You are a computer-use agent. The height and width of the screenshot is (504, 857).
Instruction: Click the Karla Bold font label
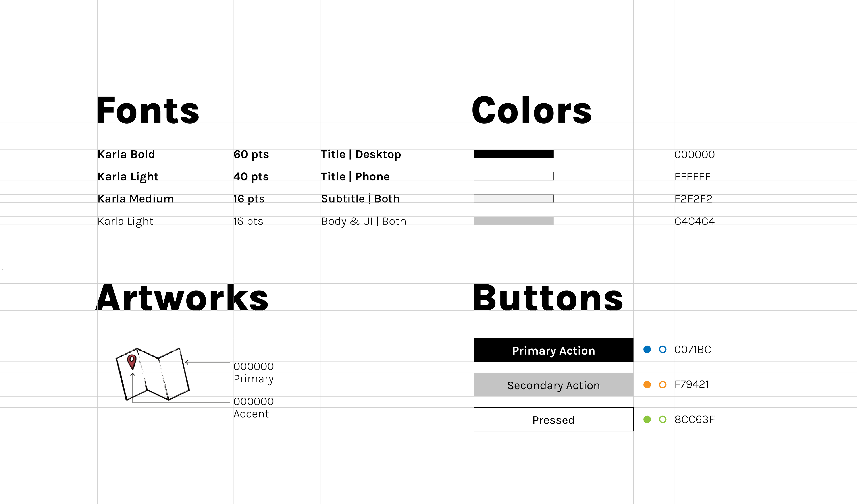click(x=126, y=154)
